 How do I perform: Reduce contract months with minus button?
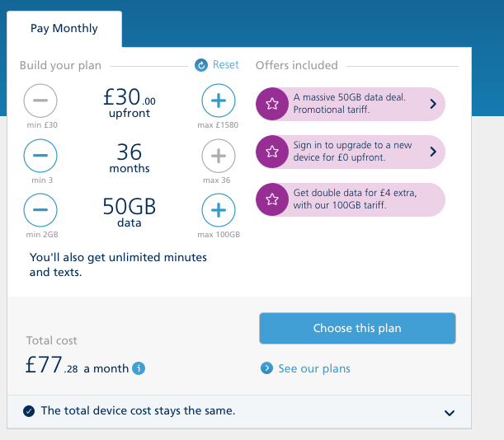point(40,155)
